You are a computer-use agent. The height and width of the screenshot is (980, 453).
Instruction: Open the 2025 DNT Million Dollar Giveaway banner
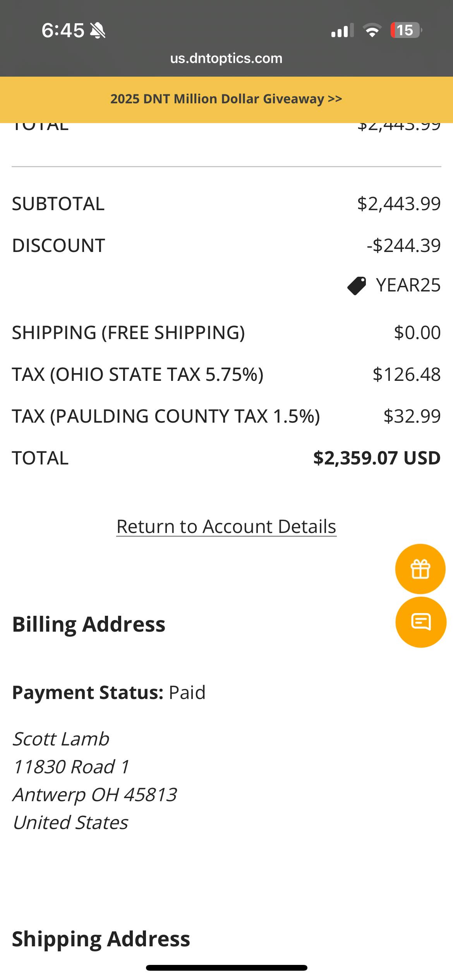226,99
